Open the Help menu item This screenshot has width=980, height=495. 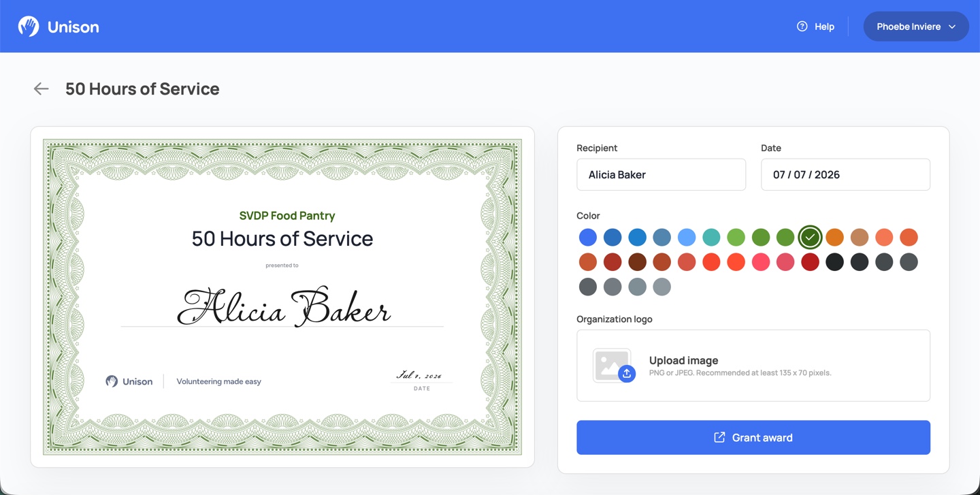coord(815,27)
